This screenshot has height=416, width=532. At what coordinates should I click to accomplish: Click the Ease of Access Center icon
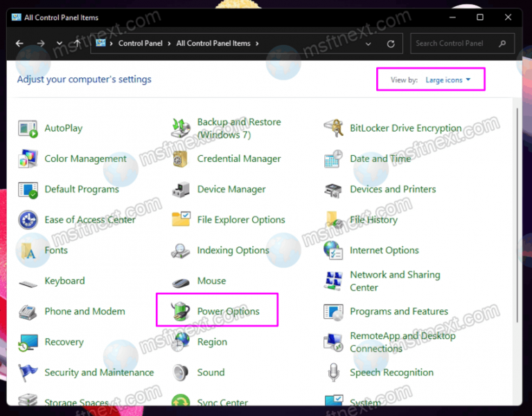pos(28,220)
